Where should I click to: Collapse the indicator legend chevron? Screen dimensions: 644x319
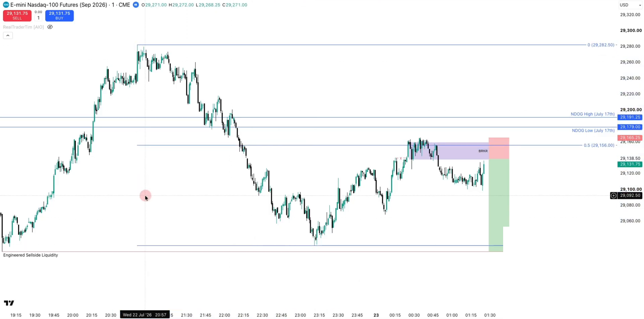8,35
